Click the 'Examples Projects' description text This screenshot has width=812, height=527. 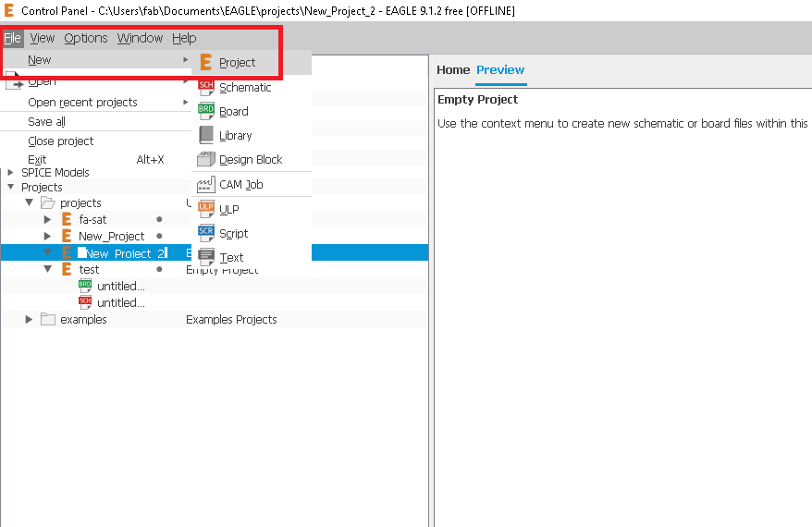(x=231, y=319)
